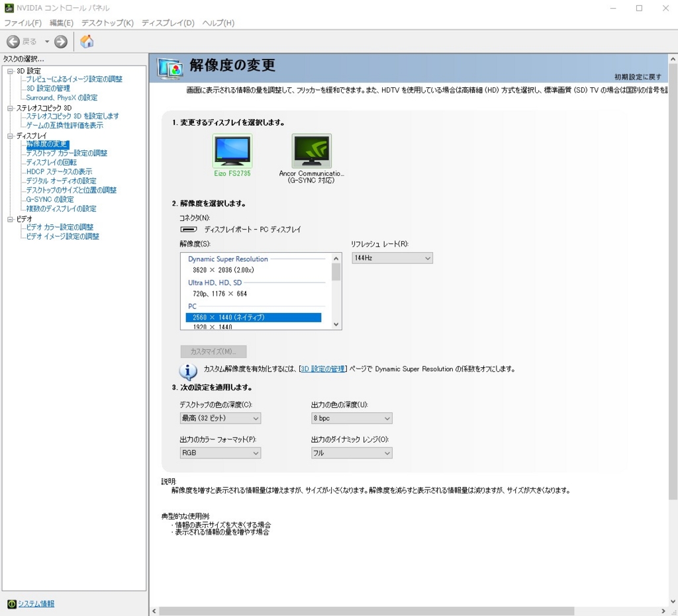Open ディスプレイの回転 tree item
The height and width of the screenshot is (616, 678).
(x=52, y=162)
